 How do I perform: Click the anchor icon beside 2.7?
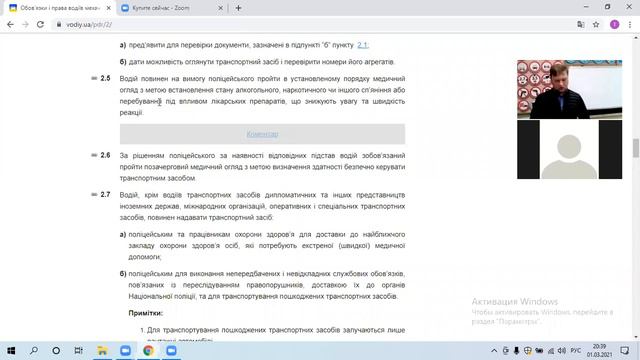click(x=94, y=194)
